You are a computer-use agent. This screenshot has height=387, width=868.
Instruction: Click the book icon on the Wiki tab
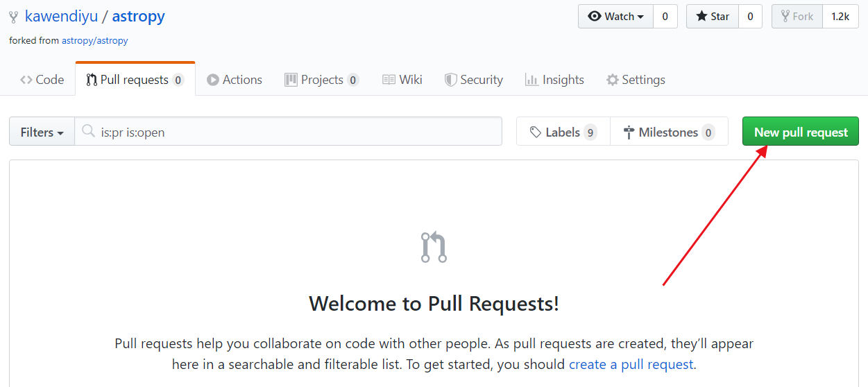[389, 80]
